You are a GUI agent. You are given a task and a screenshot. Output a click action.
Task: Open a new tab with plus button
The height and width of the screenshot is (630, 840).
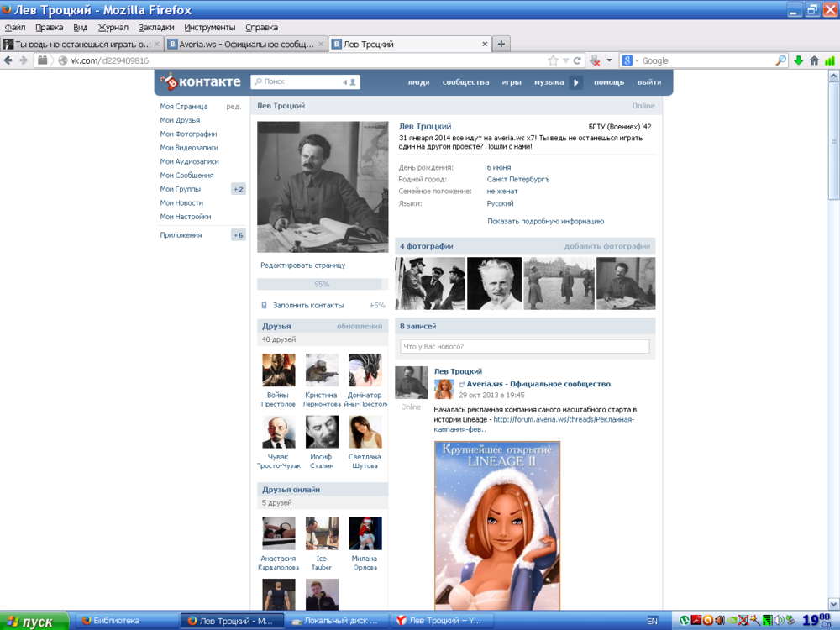pos(501,44)
